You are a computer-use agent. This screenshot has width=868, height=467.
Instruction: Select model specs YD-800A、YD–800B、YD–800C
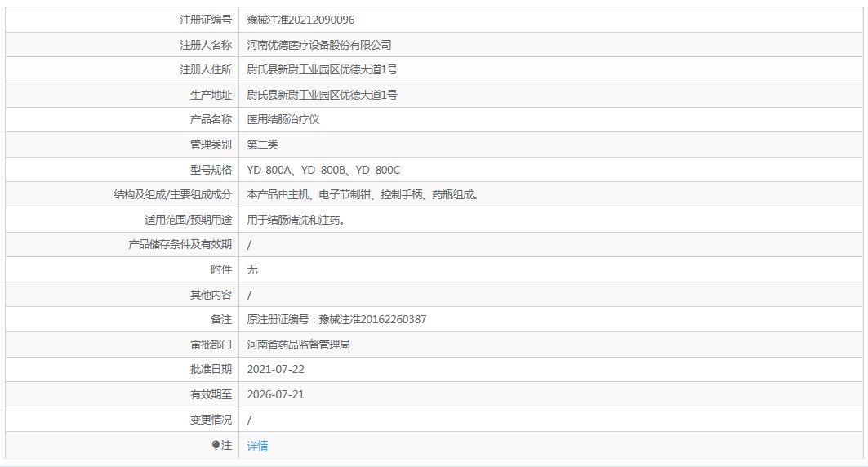point(323,170)
